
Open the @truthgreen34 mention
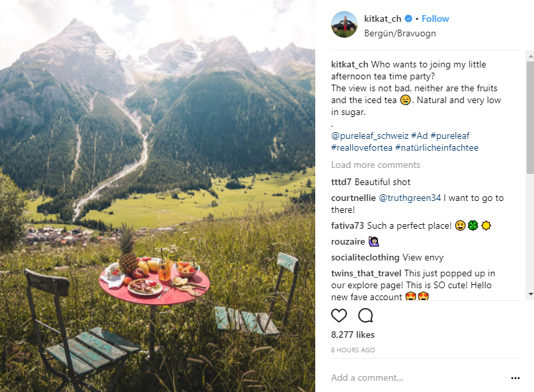pyautogui.click(x=410, y=198)
